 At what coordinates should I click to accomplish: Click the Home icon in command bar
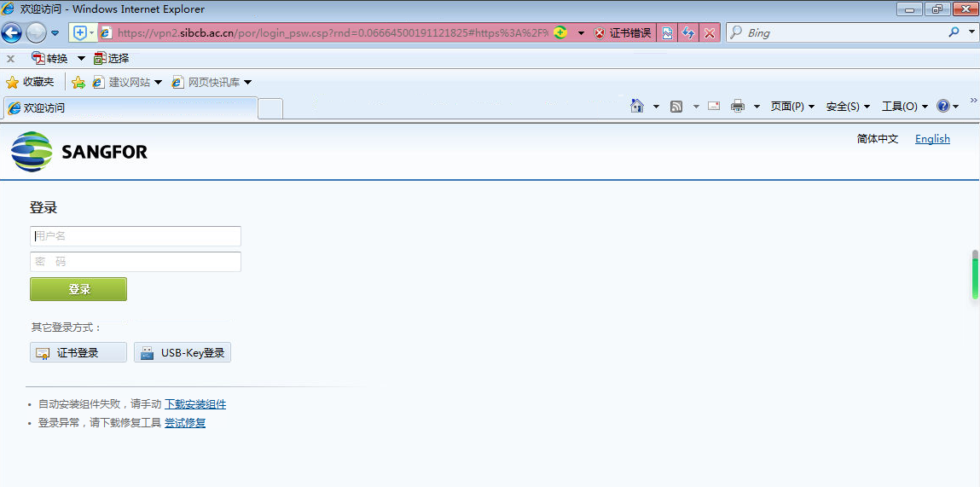pos(636,107)
